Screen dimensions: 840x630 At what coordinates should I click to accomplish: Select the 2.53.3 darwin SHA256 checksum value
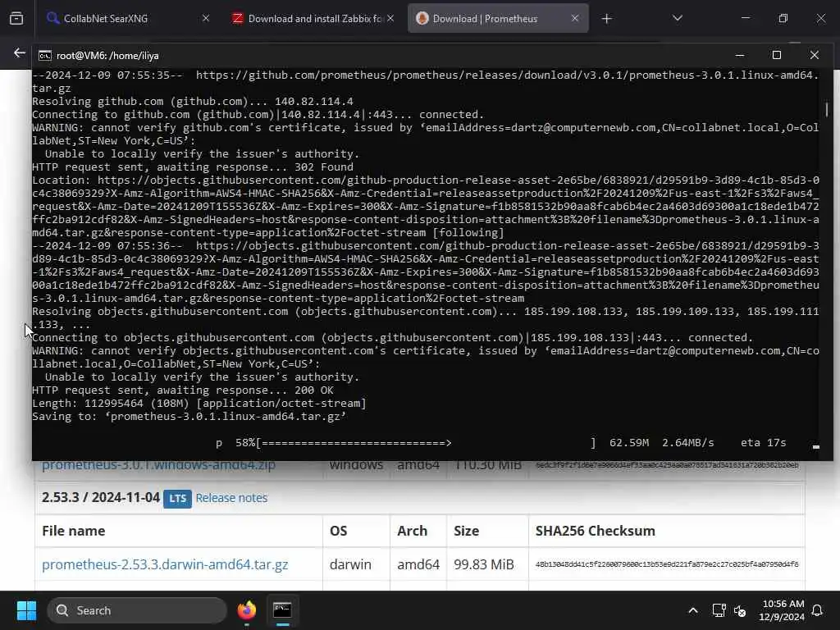[x=666, y=564]
